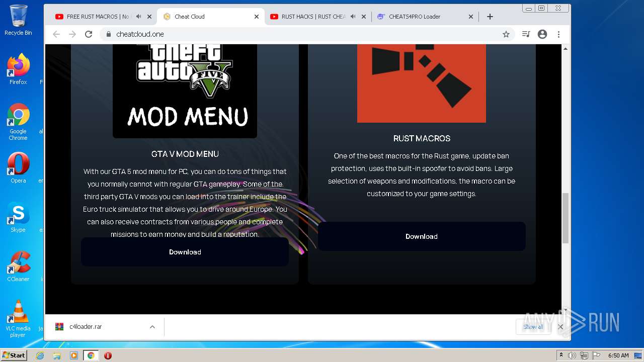This screenshot has width=644, height=362.
Task: Show all downloads
Action: click(x=533, y=327)
